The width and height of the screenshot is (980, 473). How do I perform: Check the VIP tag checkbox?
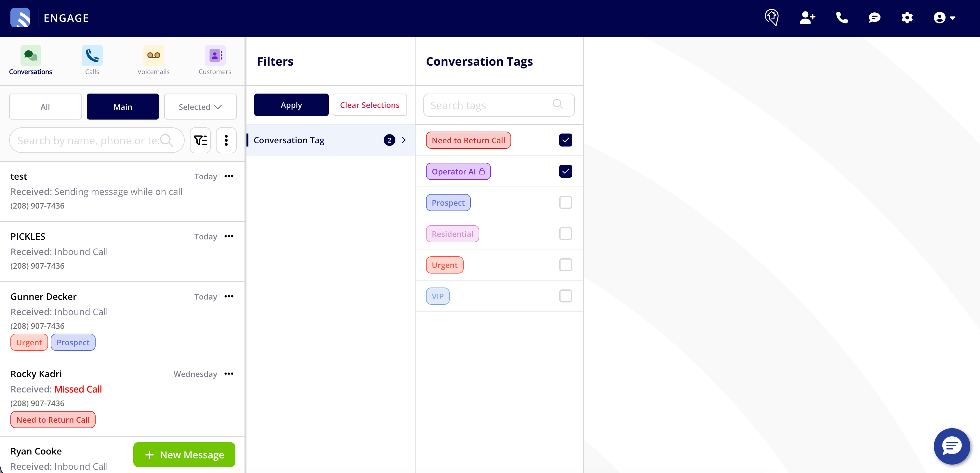point(566,296)
